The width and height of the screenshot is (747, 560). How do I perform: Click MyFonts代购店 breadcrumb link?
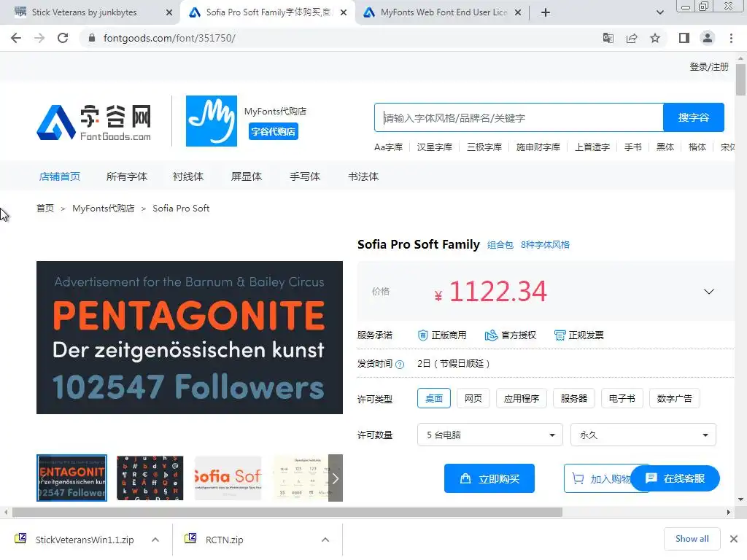(104, 209)
